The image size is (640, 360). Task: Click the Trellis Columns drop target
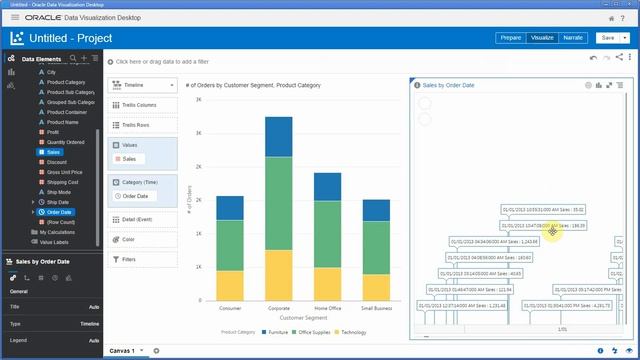tap(142, 105)
